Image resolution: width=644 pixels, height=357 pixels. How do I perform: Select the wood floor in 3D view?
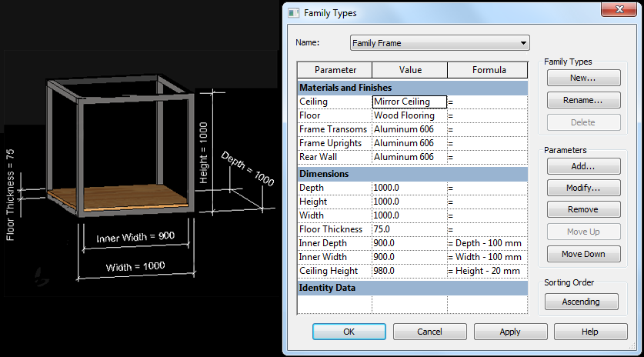(119, 196)
